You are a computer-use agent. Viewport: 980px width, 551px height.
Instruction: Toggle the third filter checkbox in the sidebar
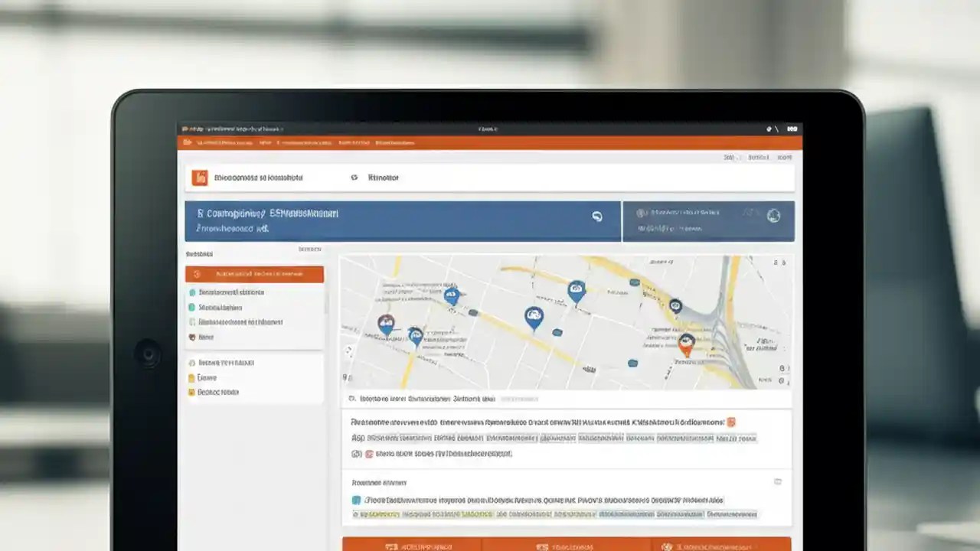[192, 321]
